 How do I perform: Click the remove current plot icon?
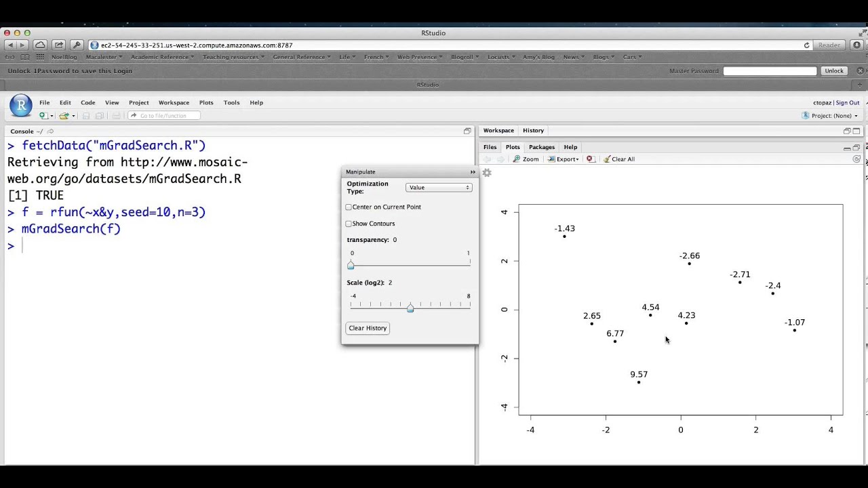(x=590, y=159)
